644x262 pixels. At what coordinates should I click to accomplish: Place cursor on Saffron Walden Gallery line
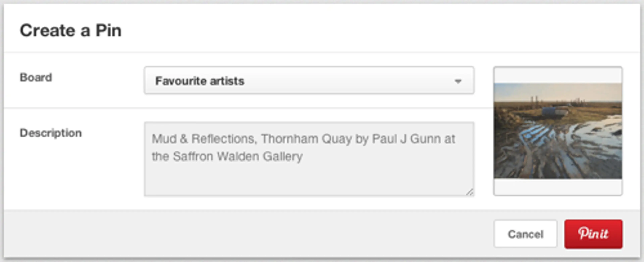click(237, 157)
